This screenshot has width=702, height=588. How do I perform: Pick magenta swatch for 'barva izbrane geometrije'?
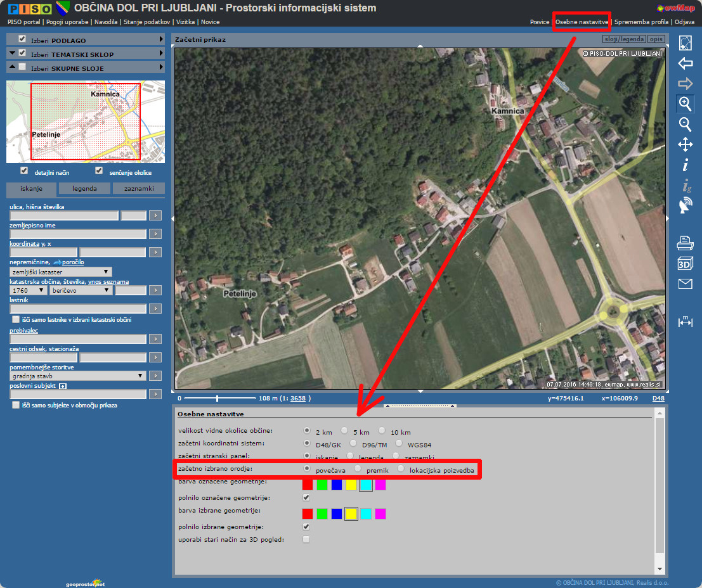(380, 514)
